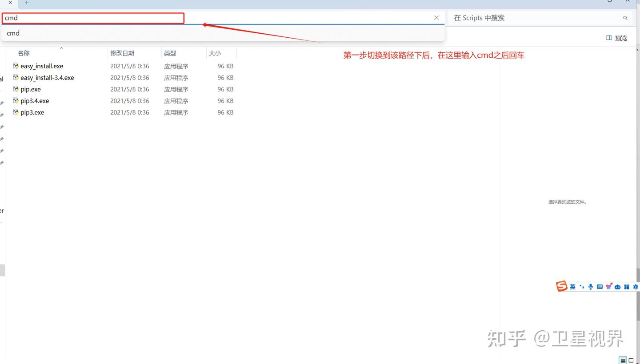
Task: Open pip3.4.exe from the file list
Action: point(34,101)
